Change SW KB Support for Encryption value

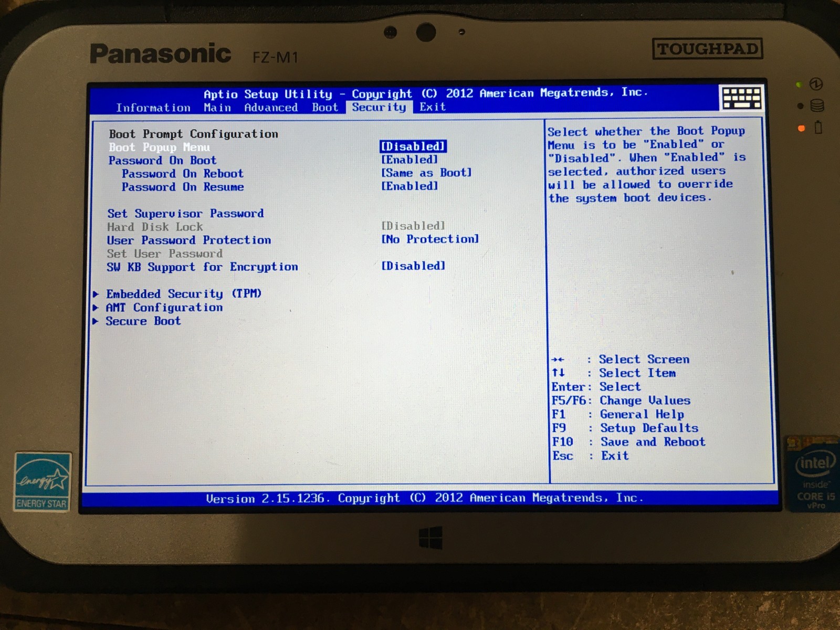[x=413, y=266]
